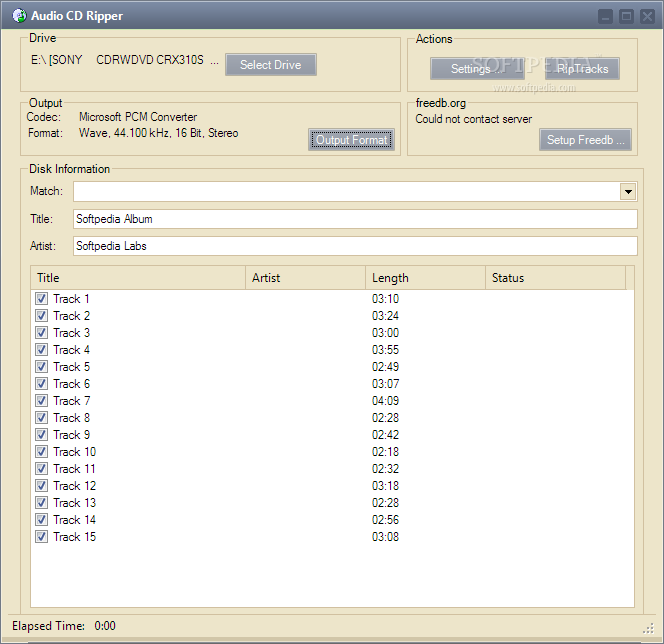Toggle the Track 13 checkbox

pos(42,503)
